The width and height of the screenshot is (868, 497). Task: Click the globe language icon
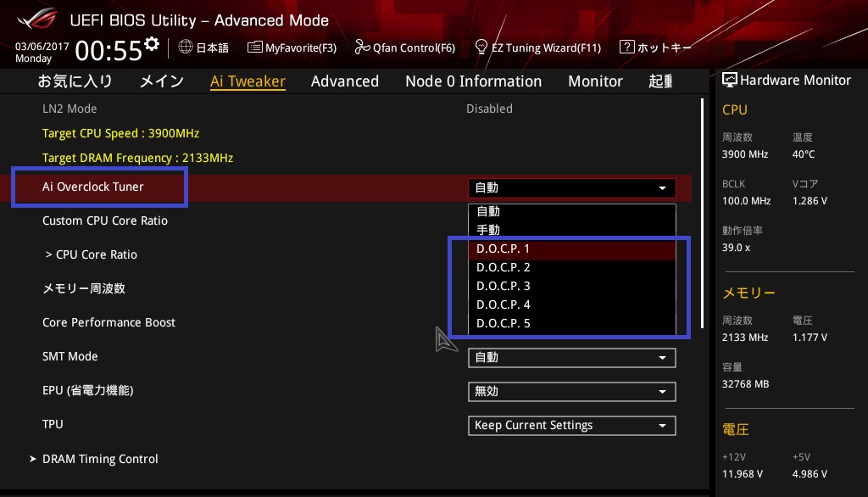186,47
